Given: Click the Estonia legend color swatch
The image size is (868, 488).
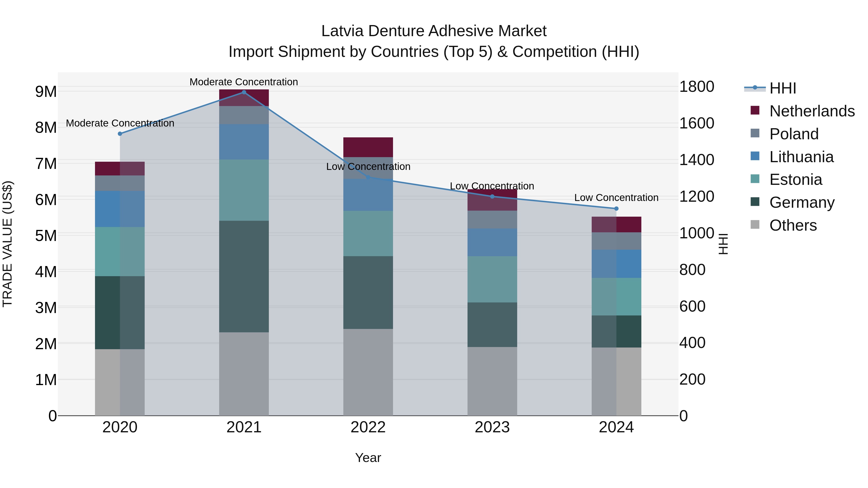Looking at the screenshot, I should pyautogui.click(x=755, y=179).
